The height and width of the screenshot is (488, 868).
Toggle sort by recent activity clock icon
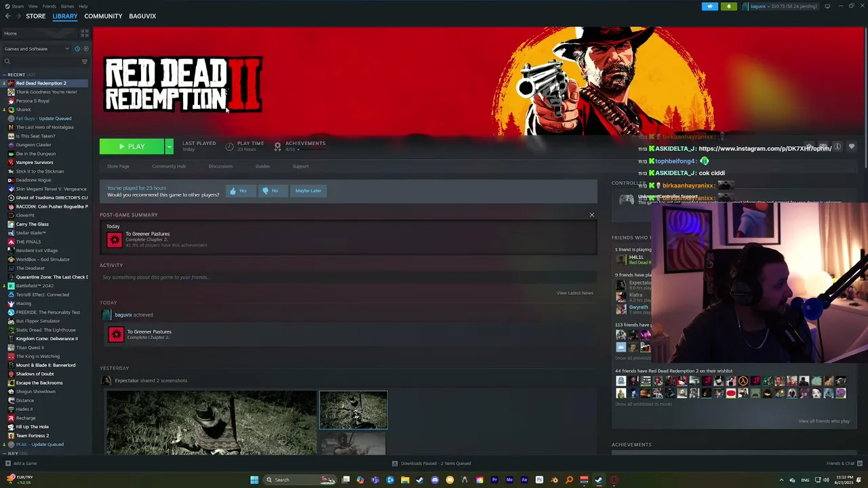pyautogui.click(x=77, y=49)
